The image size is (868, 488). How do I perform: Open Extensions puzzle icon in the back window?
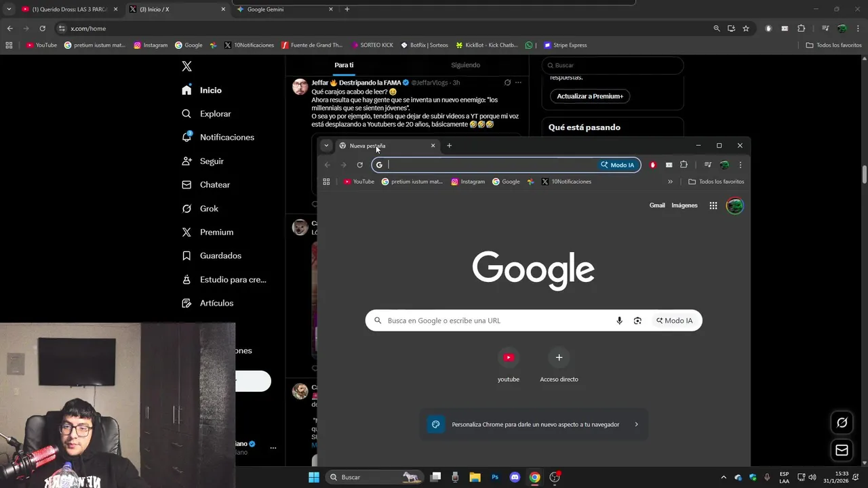pos(801,28)
